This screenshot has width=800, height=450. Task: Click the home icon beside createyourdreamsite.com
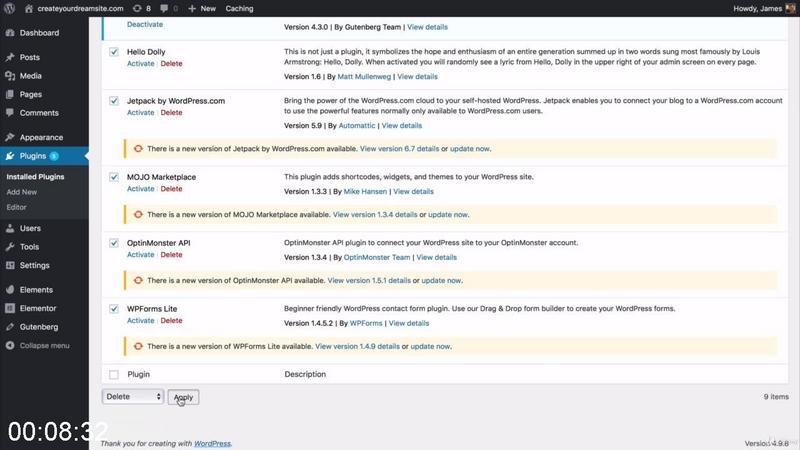(29, 9)
